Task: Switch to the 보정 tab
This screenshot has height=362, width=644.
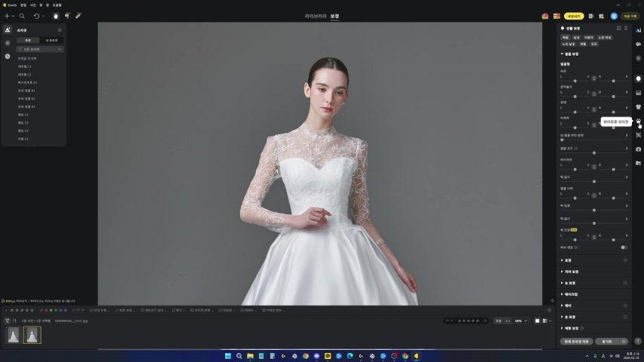Action: click(334, 16)
